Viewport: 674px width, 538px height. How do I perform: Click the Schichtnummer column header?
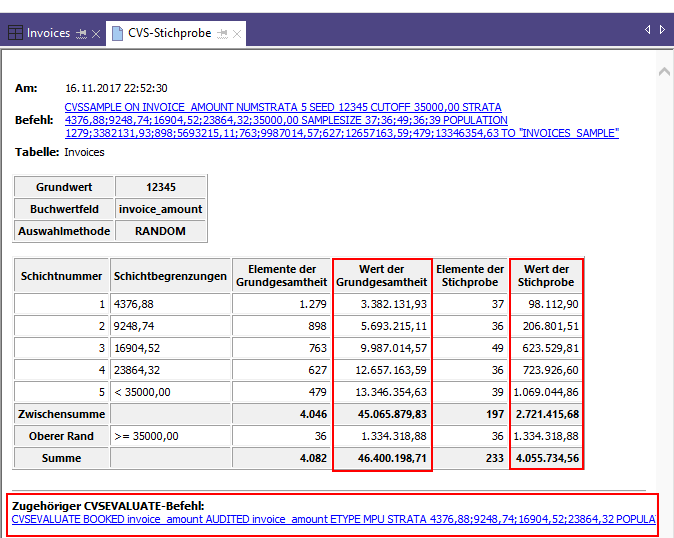pos(61,275)
